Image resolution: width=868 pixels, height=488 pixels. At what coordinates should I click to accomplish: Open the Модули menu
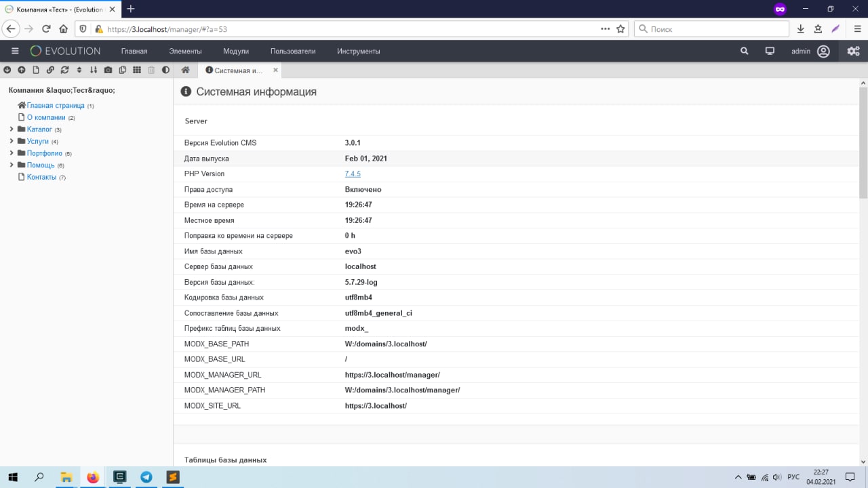[236, 52]
